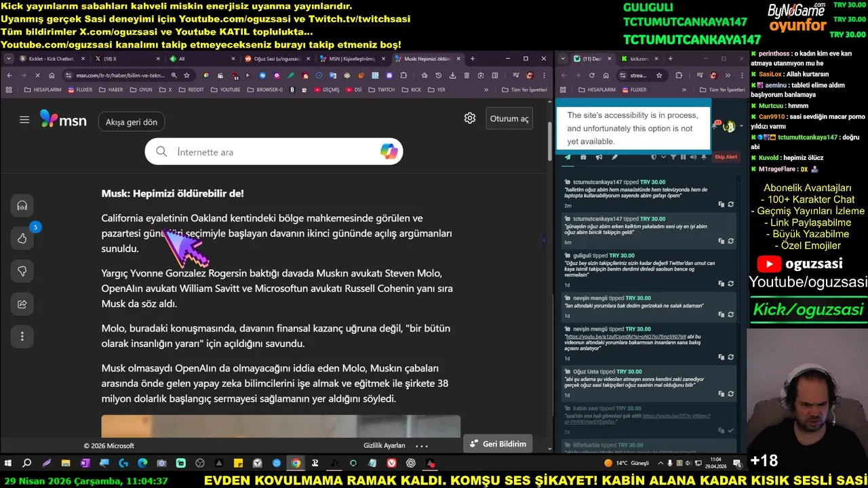Expand tab search dropdown in right browser

click(562, 59)
